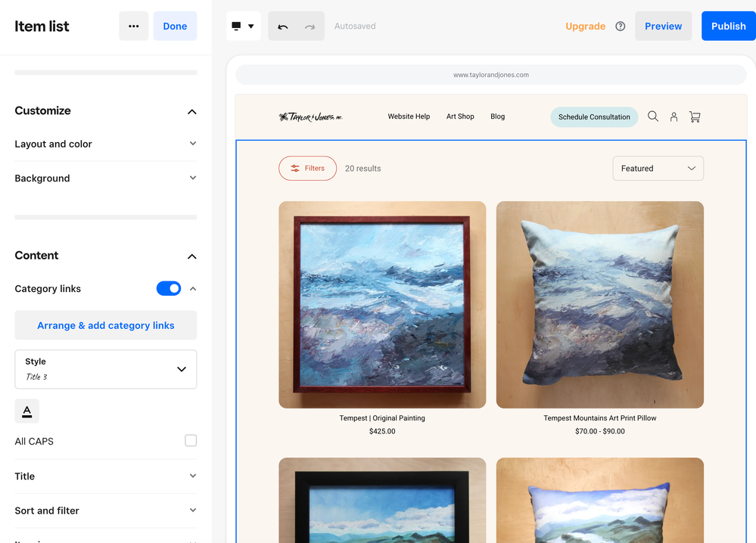Collapse the Content section
Screen dimensions: 756x543
tap(192, 256)
